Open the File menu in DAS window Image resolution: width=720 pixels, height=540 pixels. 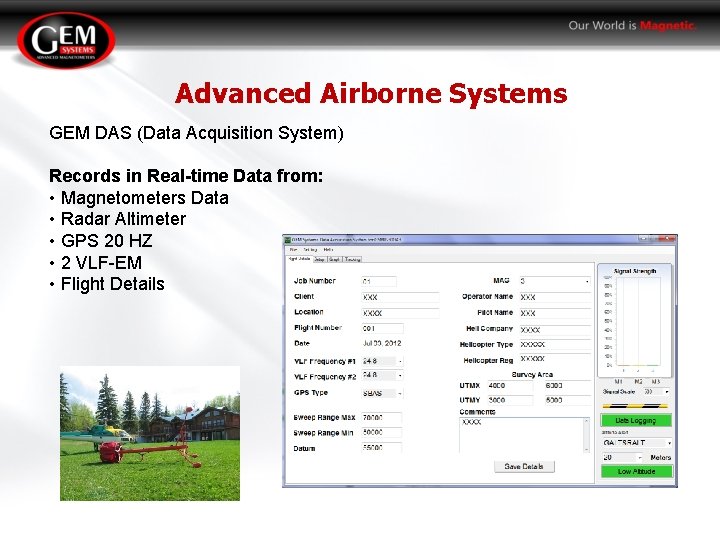(293, 249)
